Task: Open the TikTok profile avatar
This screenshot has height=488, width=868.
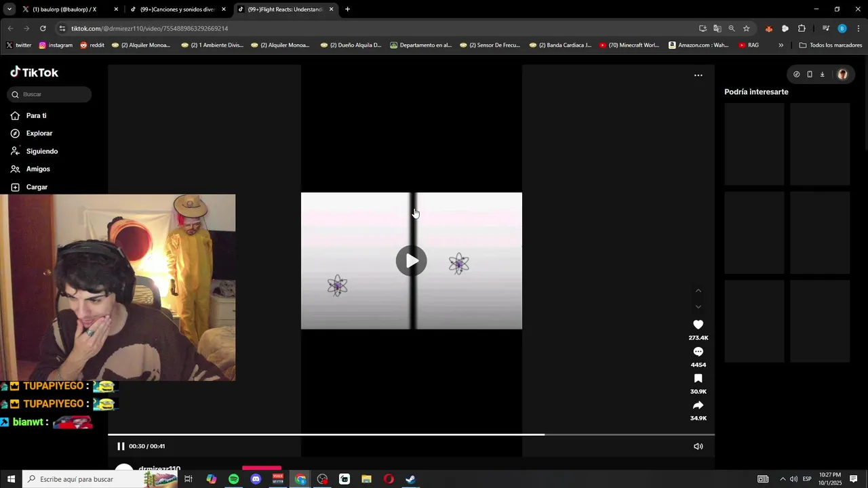Action: (842, 75)
